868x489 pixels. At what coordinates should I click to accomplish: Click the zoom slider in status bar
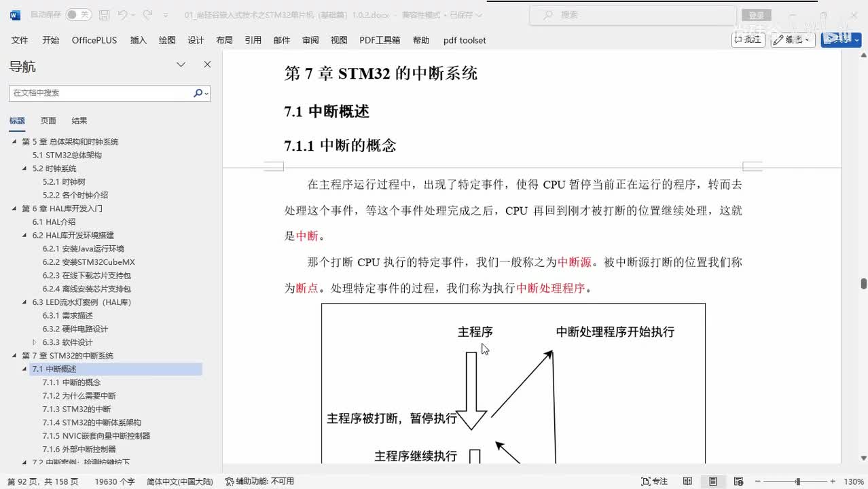point(795,482)
